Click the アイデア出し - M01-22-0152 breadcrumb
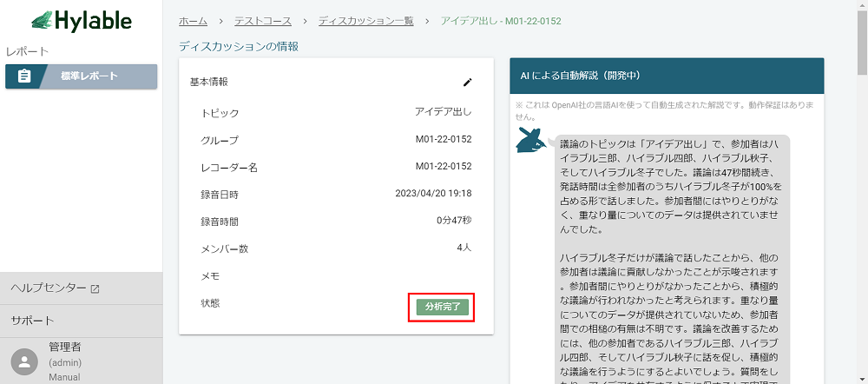 494,20
